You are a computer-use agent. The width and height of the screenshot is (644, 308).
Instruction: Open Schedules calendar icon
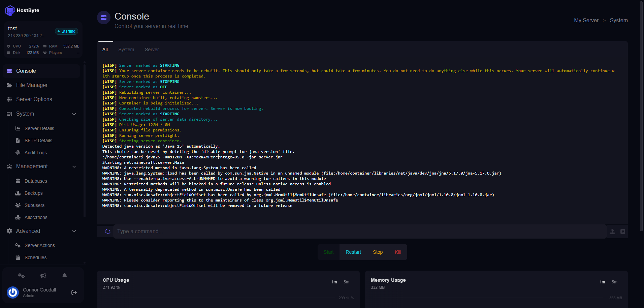18,257
